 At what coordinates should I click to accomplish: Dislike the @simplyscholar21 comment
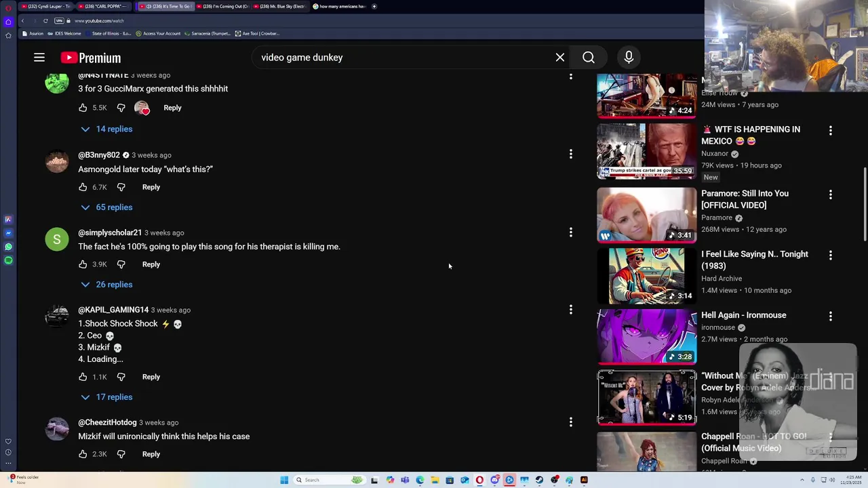coord(121,264)
